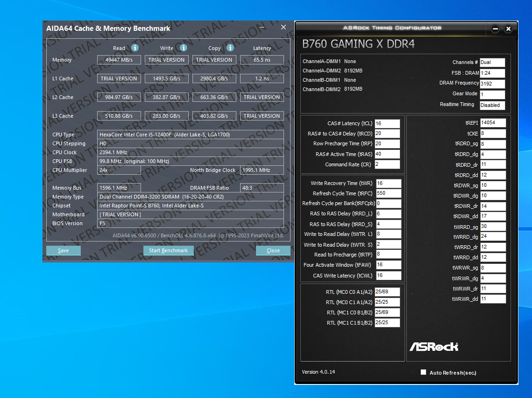Screen dimensions: 532x398
Task: Click the Memory Latency value 65.5 ns
Action: [262, 60]
